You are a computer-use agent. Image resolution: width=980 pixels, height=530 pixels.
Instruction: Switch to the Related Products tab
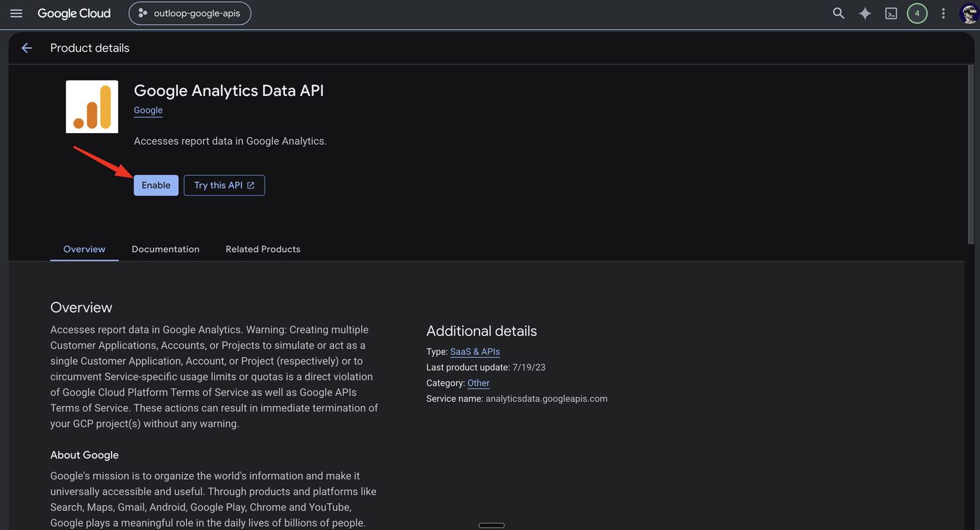(x=262, y=249)
